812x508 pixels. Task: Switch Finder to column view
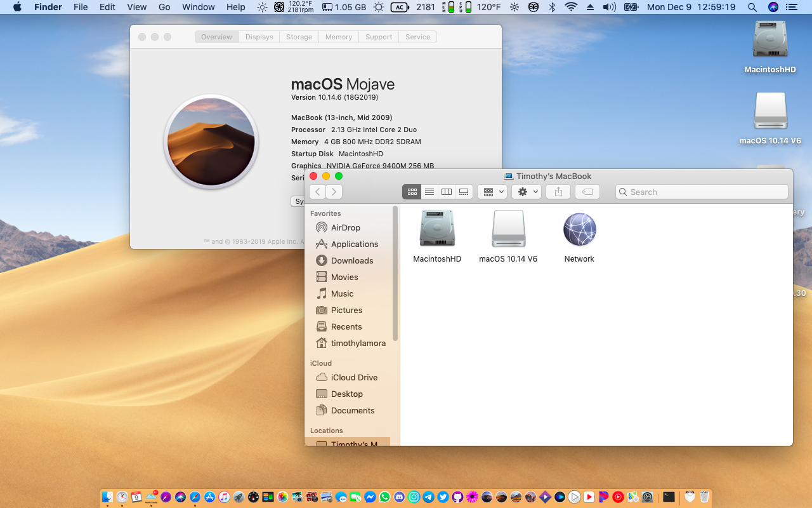[447, 192]
